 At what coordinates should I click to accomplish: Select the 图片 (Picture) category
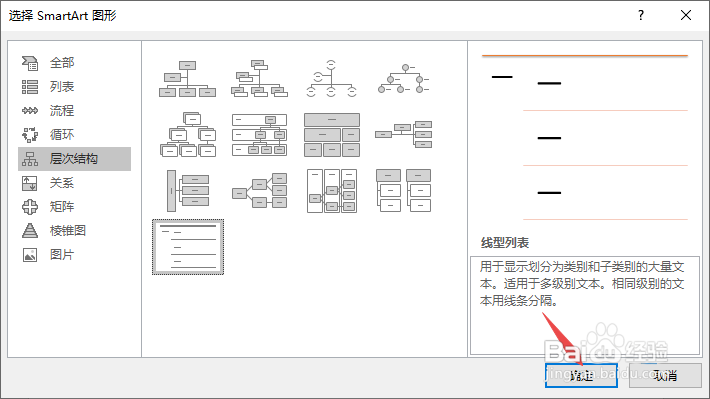point(74,255)
